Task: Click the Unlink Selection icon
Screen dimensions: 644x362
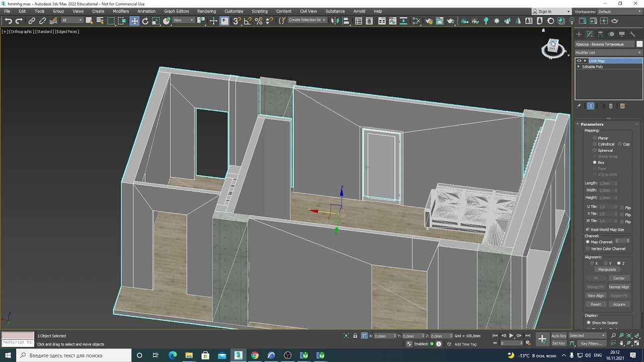Action: point(43,21)
